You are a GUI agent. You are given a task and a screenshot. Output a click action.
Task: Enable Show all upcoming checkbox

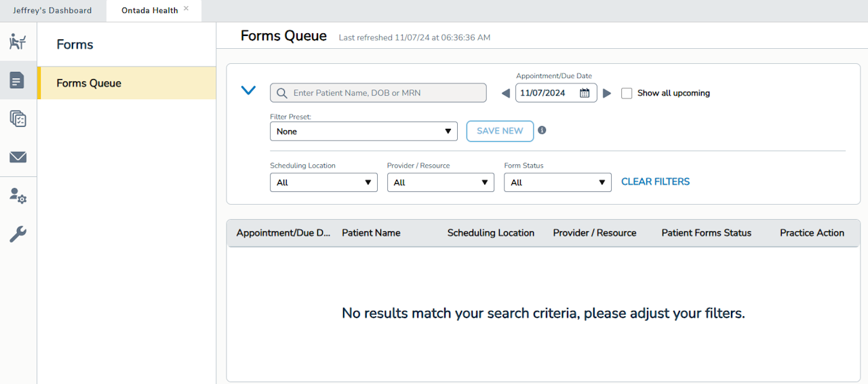click(x=627, y=94)
